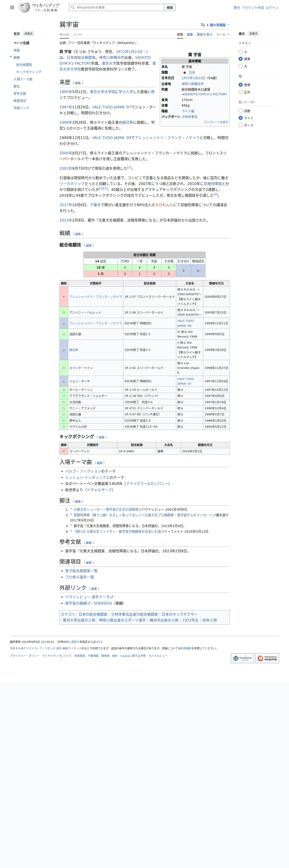Jump to 総合格闘技 in contents

24,65
